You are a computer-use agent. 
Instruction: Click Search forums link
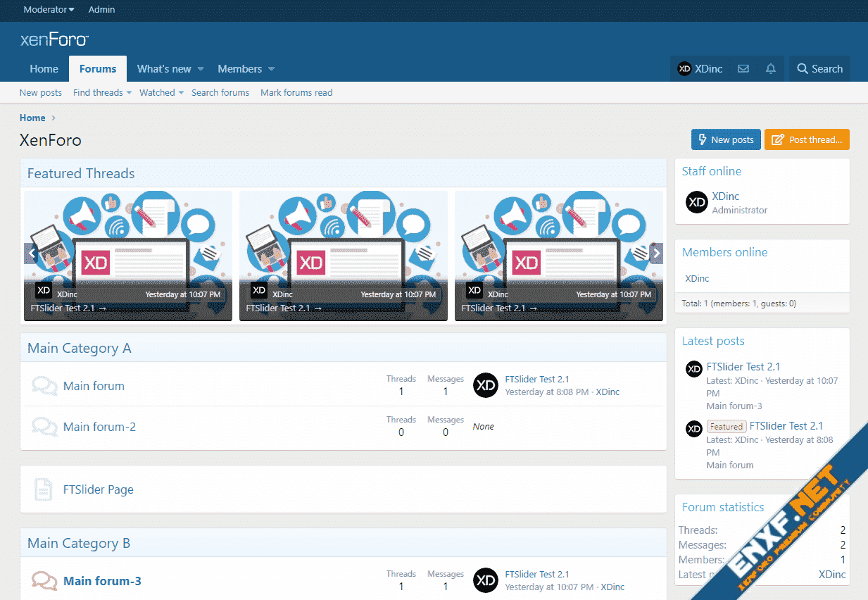tap(220, 92)
